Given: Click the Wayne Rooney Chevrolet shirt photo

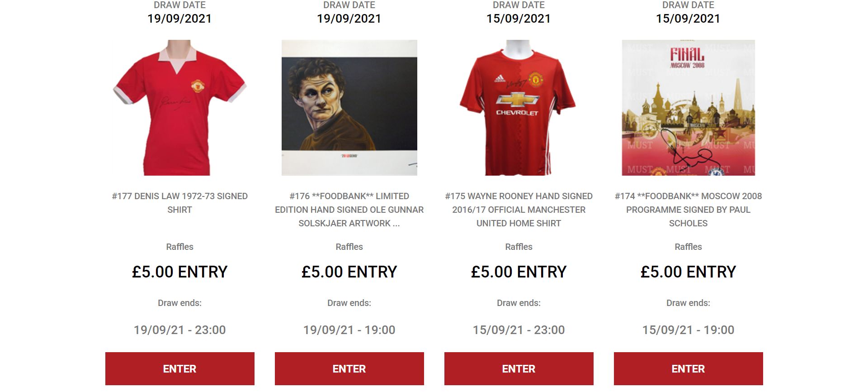Looking at the screenshot, I should tap(519, 108).
